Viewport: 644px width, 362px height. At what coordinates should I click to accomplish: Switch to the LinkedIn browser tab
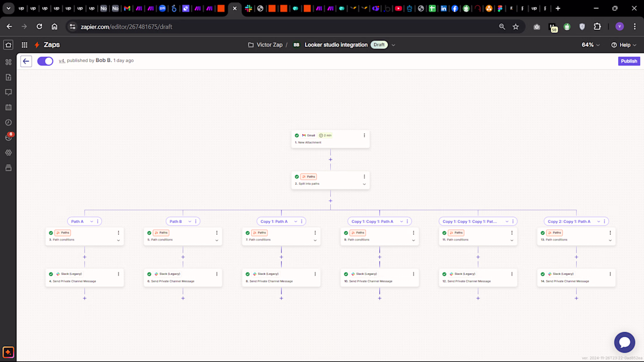(x=444, y=8)
